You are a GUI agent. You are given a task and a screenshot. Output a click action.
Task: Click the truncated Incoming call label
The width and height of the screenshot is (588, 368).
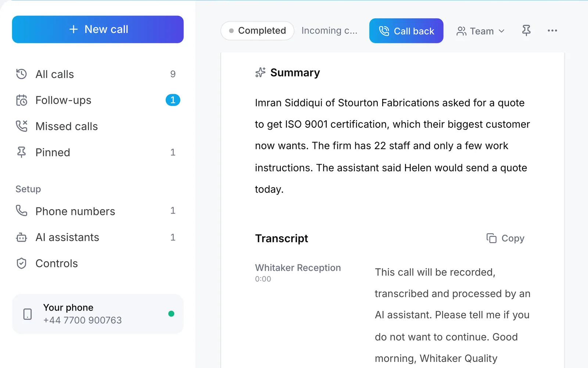click(x=329, y=31)
